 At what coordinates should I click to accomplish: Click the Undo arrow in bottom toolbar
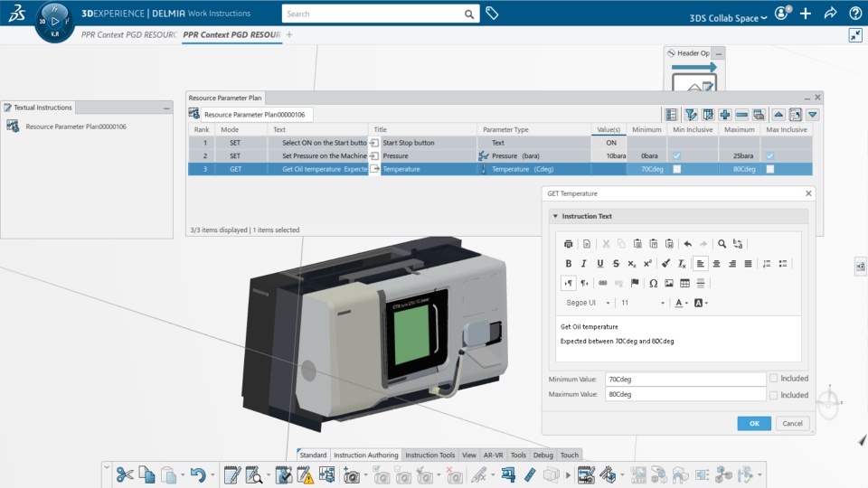coord(197,474)
